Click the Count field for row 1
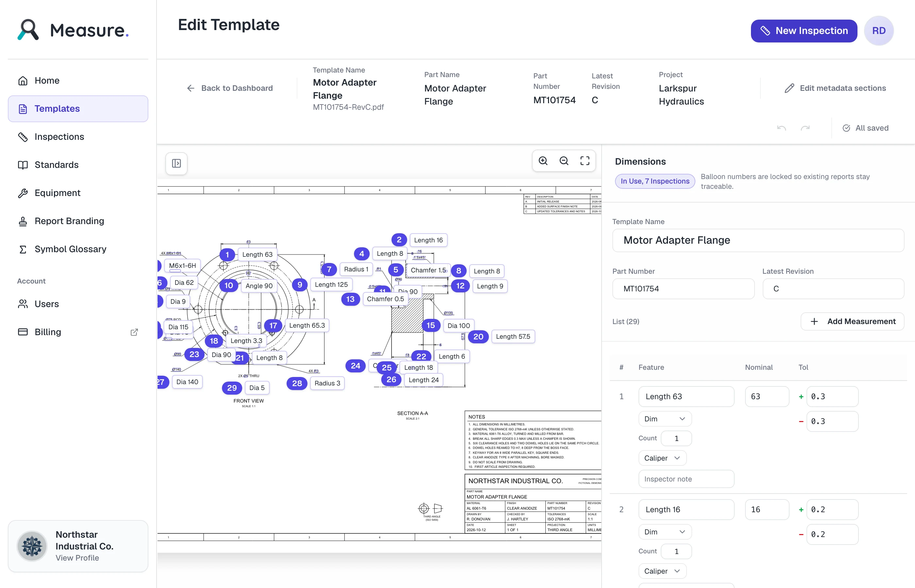The width and height of the screenshot is (915, 588). 676,438
